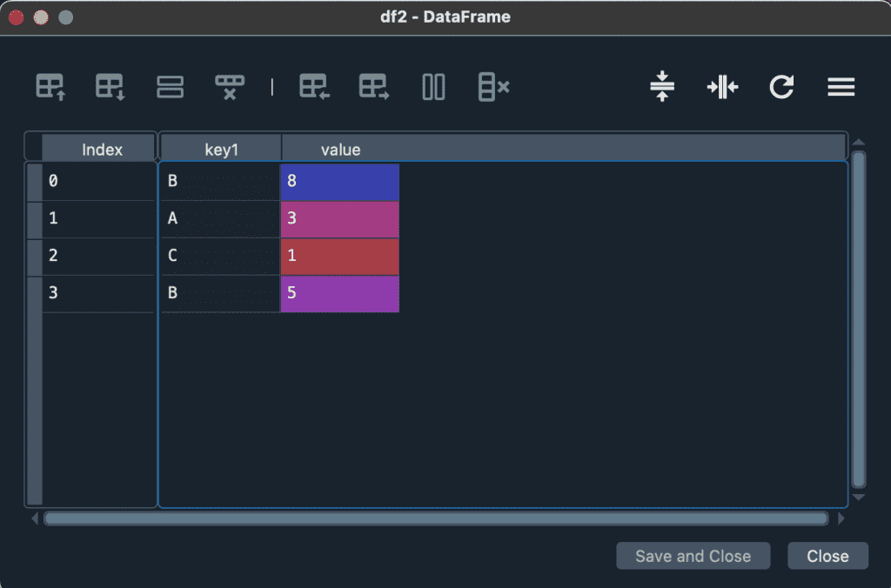Click the scroll up arrow

[x=859, y=142]
